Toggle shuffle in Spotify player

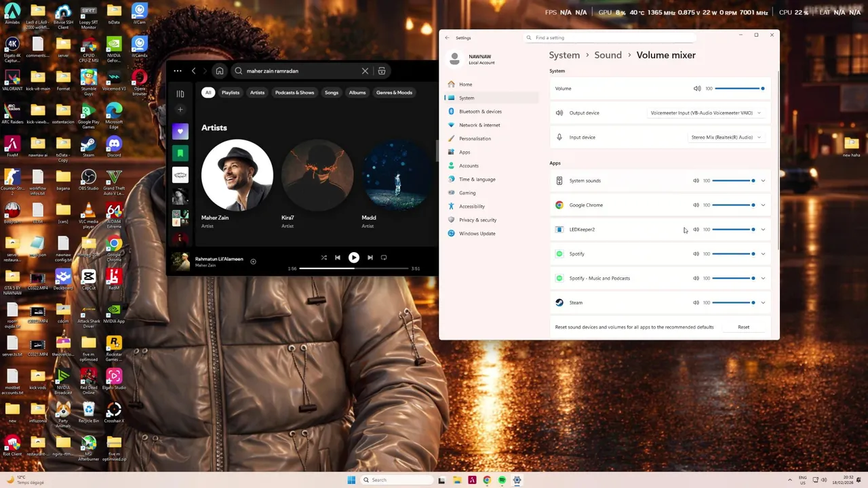click(323, 258)
